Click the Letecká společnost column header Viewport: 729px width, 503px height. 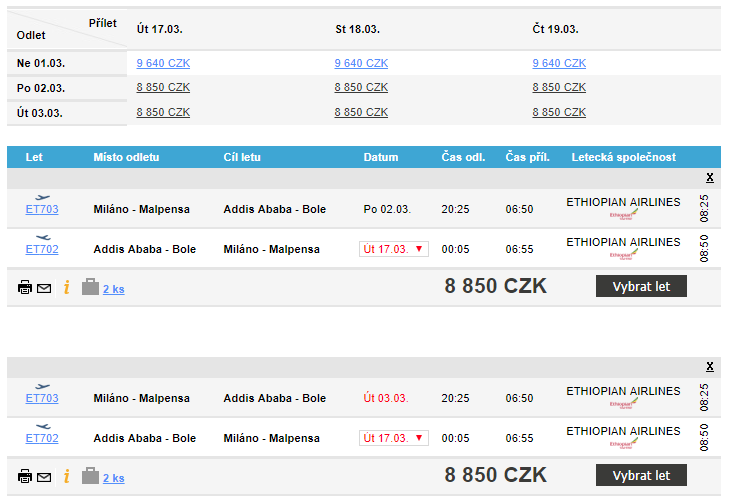pos(624,157)
